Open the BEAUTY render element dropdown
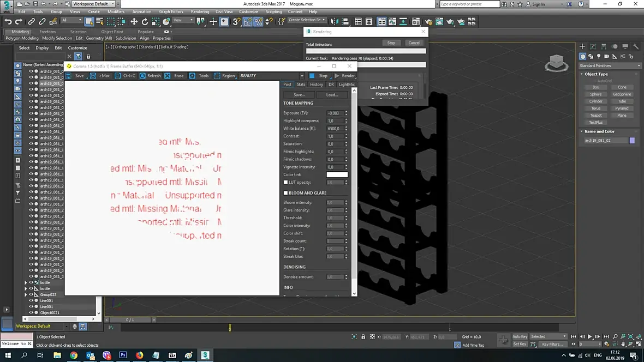The height and width of the screenshot is (362, 644). [272, 76]
